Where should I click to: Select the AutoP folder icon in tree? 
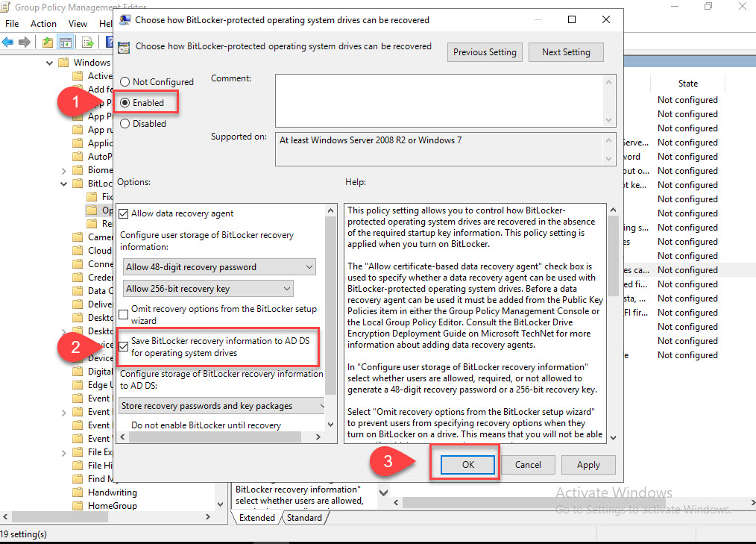point(78,157)
